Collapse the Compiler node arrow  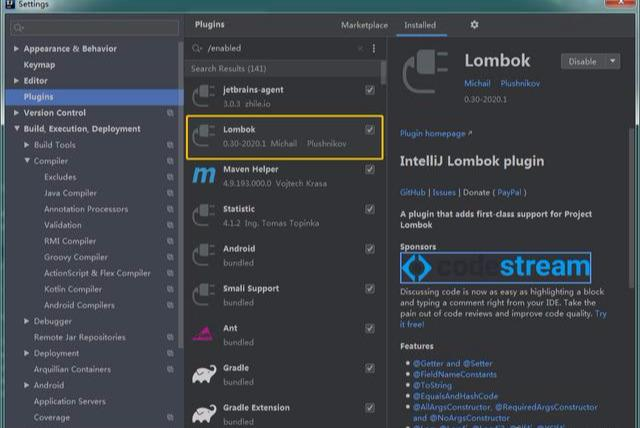(x=27, y=161)
